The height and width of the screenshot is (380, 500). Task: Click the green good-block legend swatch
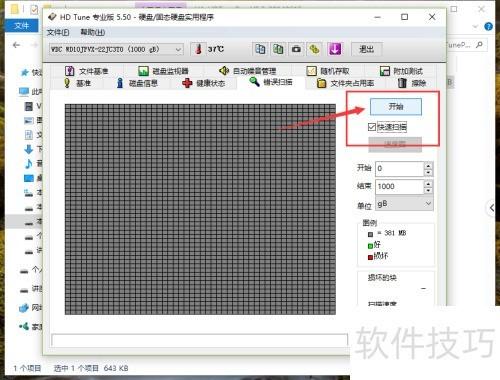[x=370, y=246]
